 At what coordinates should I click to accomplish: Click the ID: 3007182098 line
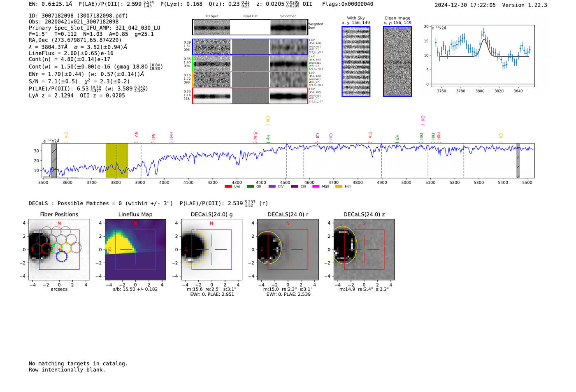click(x=78, y=16)
